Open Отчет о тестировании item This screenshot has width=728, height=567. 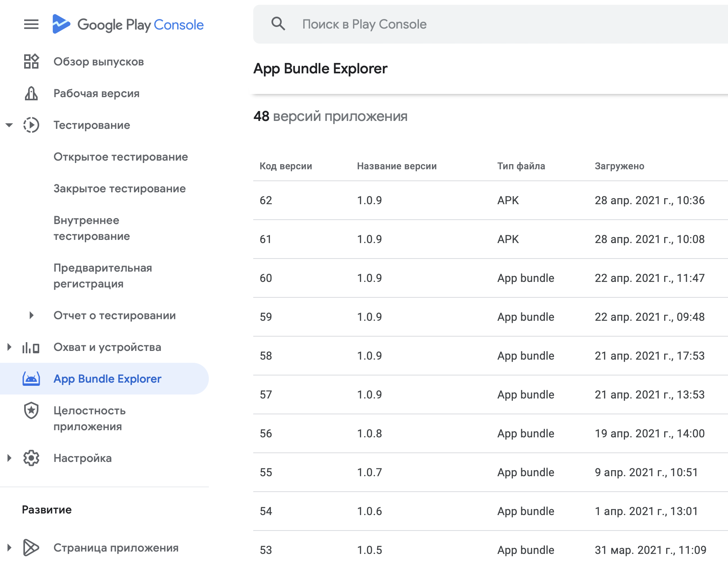tap(115, 316)
